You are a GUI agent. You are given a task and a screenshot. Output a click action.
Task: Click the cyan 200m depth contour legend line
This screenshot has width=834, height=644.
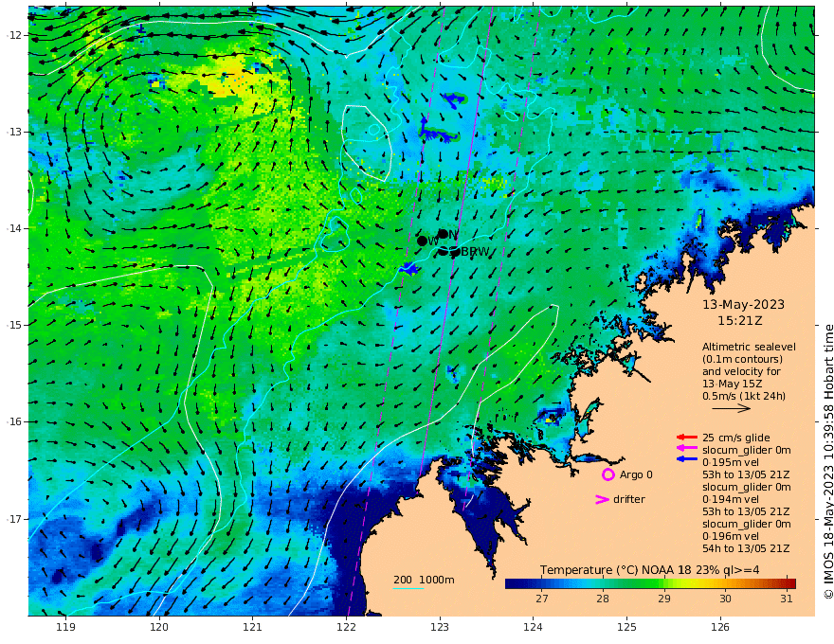(x=408, y=589)
